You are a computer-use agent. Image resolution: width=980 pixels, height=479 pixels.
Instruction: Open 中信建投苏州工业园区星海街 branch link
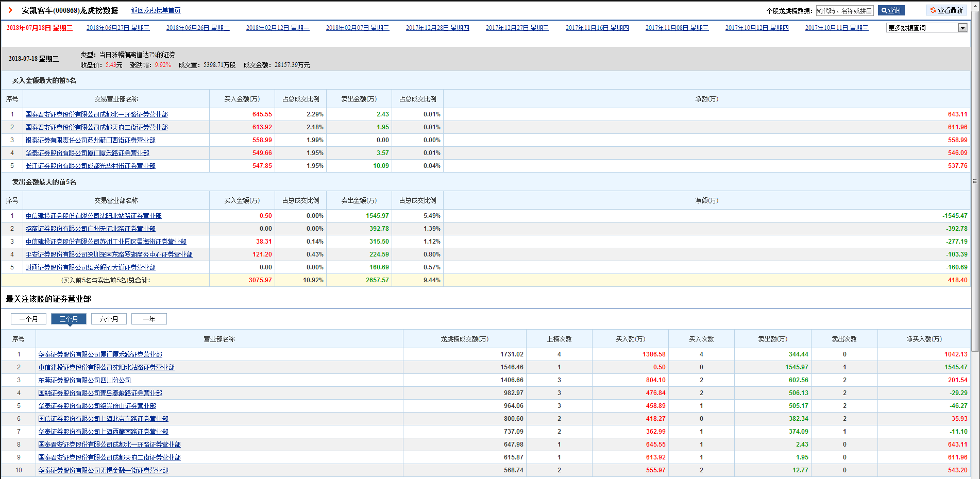(106, 242)
